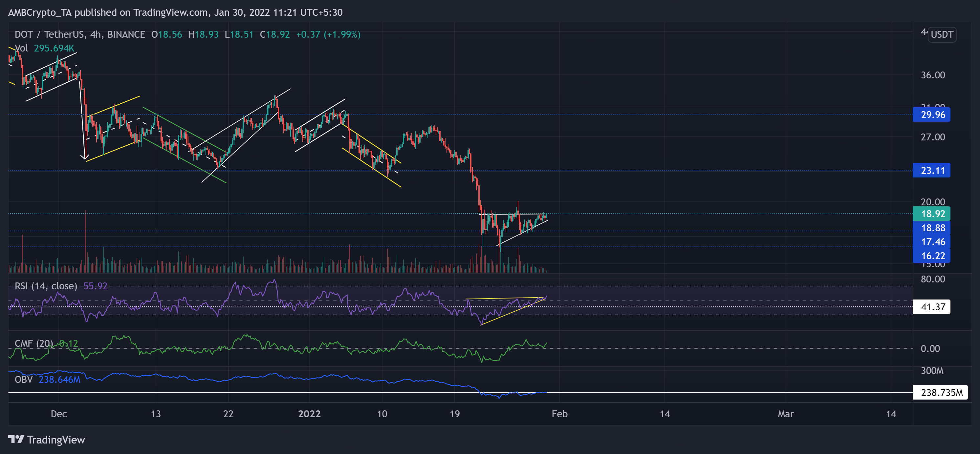Click the 36.00 price scale value
Image resolution: width=980 pixels, height=454 pixels.
pyautogui.click(x=933, y=75)
